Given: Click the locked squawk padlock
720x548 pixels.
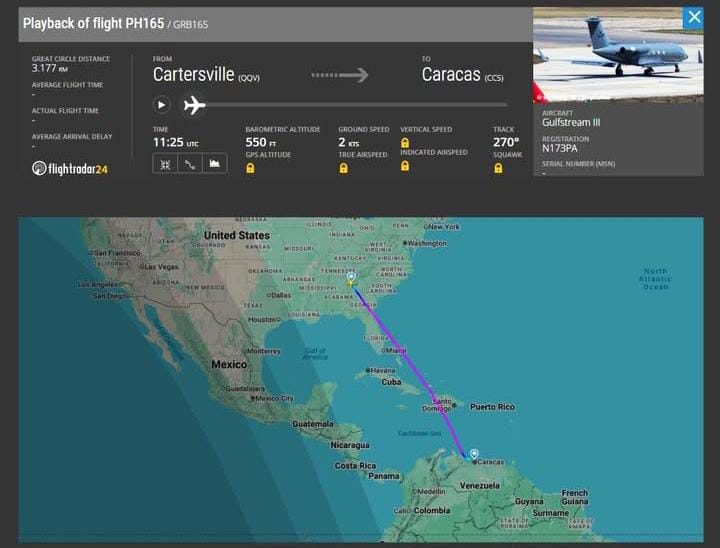Looking at the screenshot, I should pyautogui.click(x=498, y=168).
